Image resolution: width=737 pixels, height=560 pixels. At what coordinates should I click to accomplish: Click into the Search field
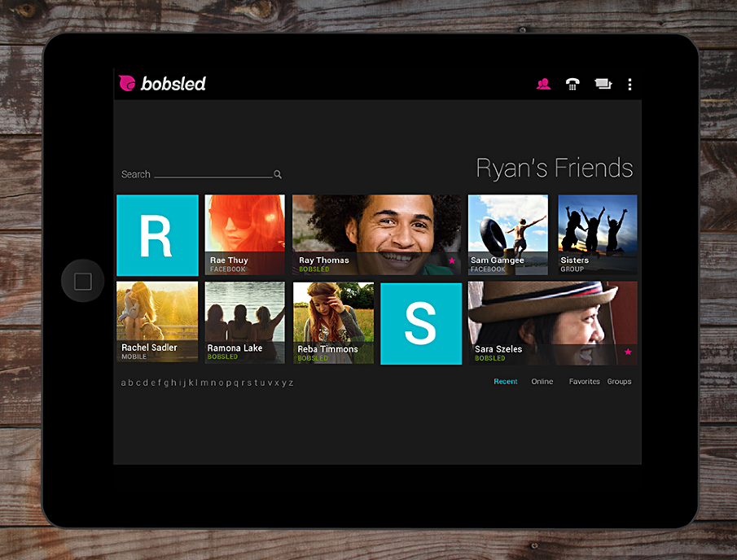coord(202,174)
